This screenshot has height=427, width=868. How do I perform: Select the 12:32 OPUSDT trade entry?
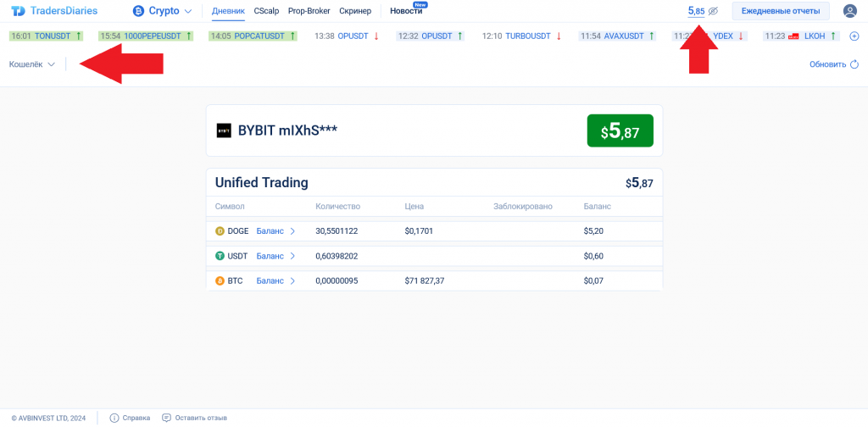pyautogui.click(x=430, y=36)
